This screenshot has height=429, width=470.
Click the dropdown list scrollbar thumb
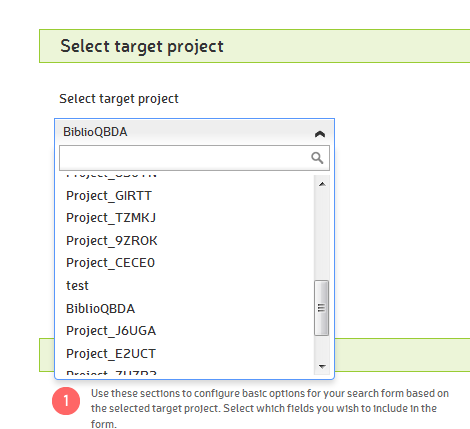tap(322, 308)
